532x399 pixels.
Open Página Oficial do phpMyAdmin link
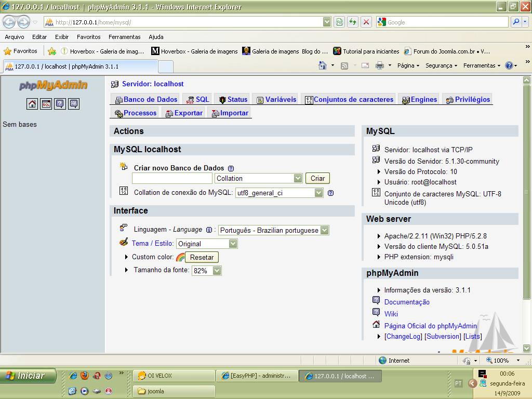pos(430,326)
